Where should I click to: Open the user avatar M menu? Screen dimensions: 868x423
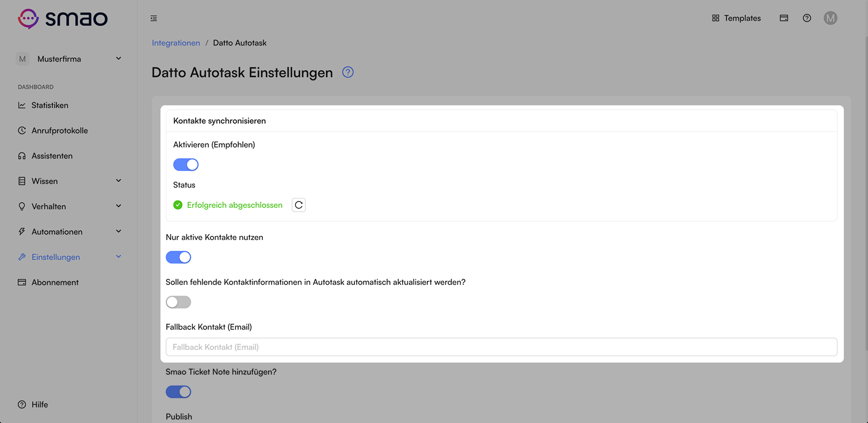pos(830,18)
